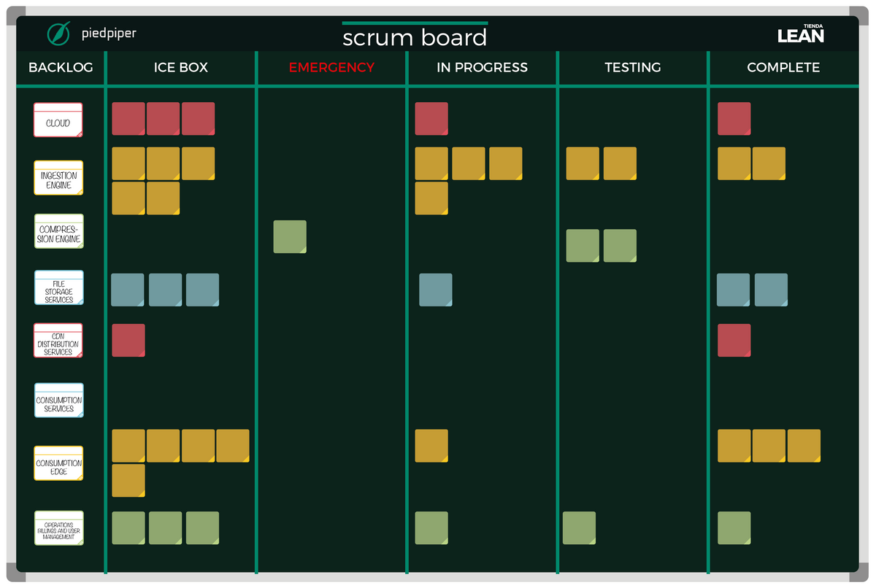Screen dimensions: 876x588
Task: Click the OPERATIONS BILLINGS AND USER MANAGEMENT card
Action: point(58,528)
